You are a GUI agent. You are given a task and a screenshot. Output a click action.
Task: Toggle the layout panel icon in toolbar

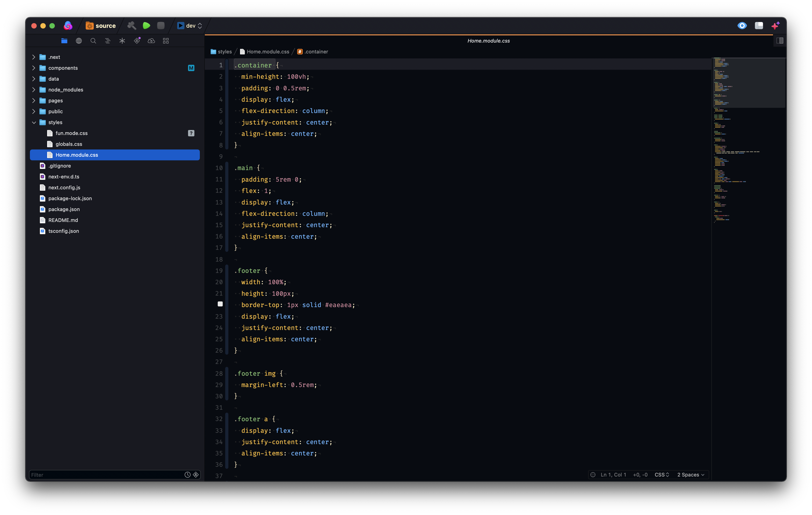tap(759, 26)
